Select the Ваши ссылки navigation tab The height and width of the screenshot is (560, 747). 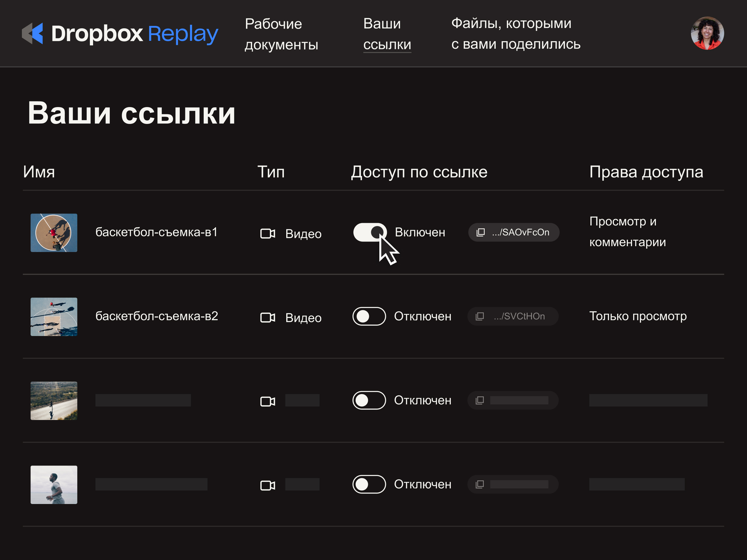[387, 34]
